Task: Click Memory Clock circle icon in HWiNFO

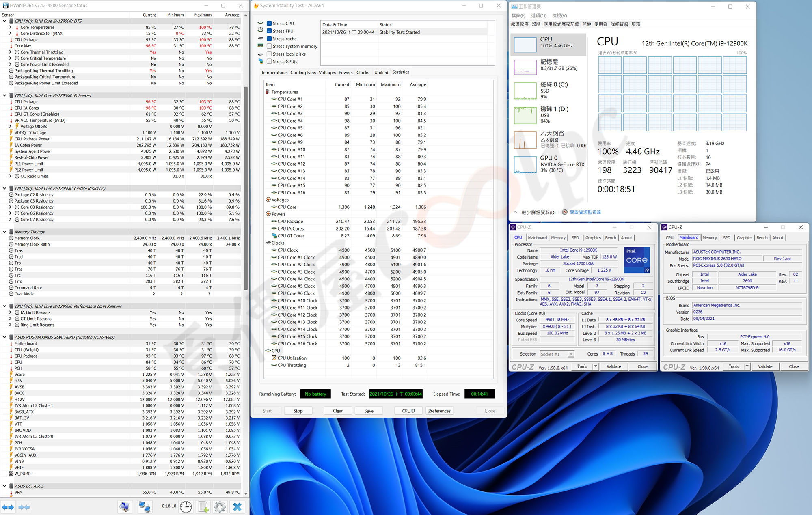Action: pos(11,238)
